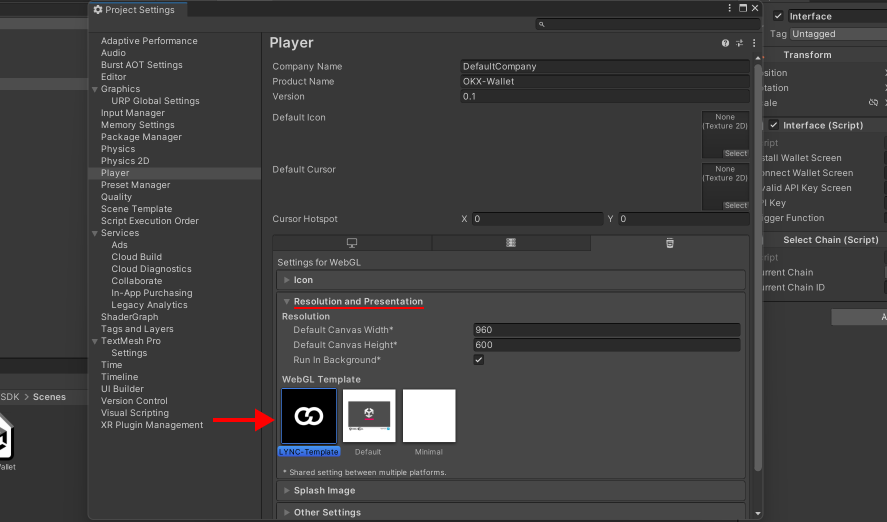Click the Version field
Image resolution: width=887 pixels, height=522 pixels.
pos(605,97)
